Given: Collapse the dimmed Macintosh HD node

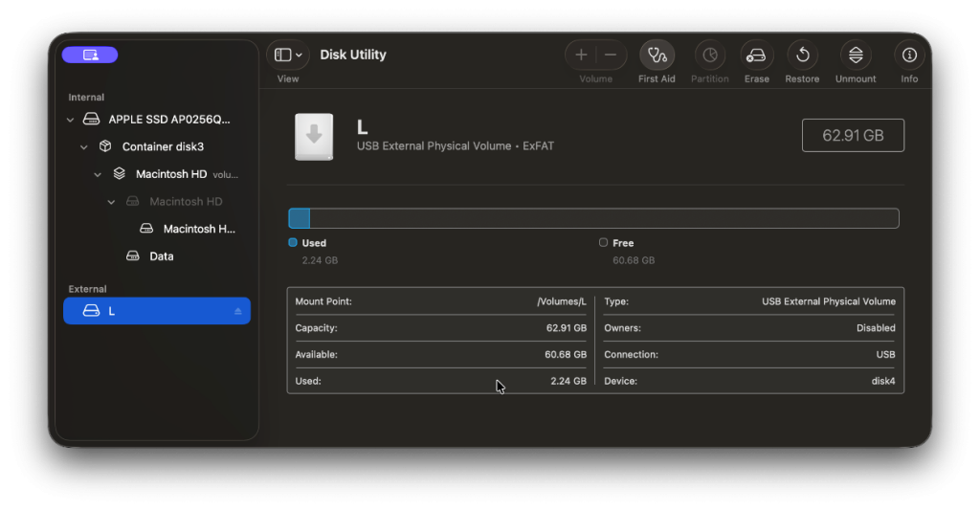Looking at the screenshot, I should coord(111,202).
